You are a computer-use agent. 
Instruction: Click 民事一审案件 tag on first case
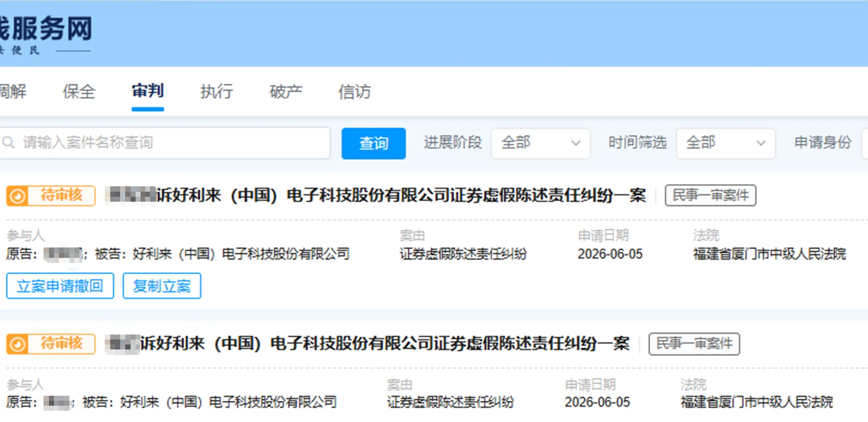coord(711,195)
